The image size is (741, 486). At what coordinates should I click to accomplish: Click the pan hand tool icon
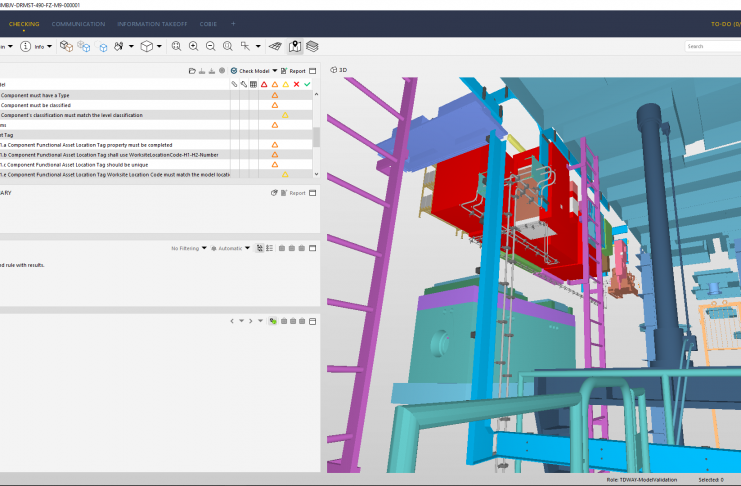[x=119, y=46]
